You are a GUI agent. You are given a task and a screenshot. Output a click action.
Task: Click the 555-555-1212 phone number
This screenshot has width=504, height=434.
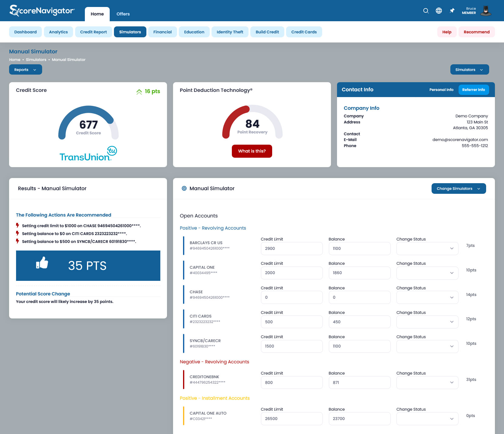475,146
